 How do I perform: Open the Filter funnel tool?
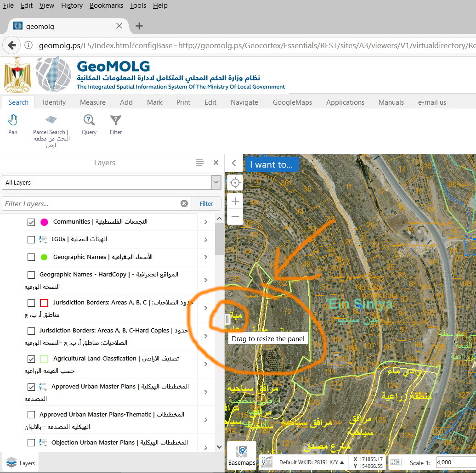(116, 125)
